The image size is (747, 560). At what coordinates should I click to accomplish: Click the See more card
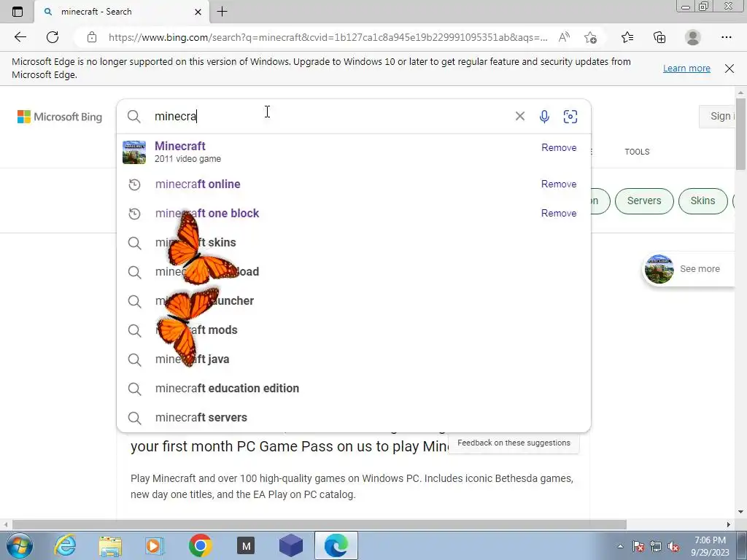[689, 269]
